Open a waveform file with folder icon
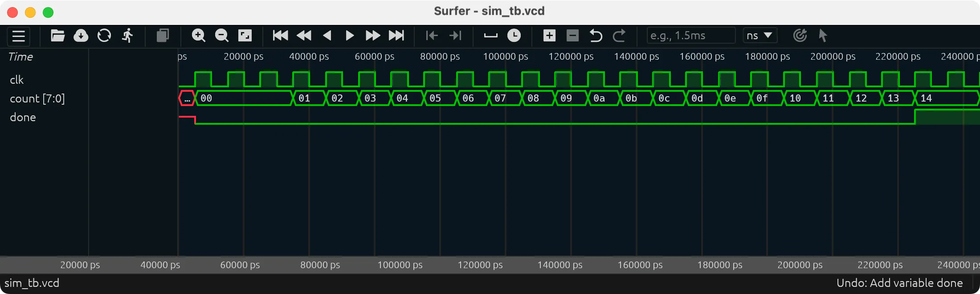 (58, 36)
